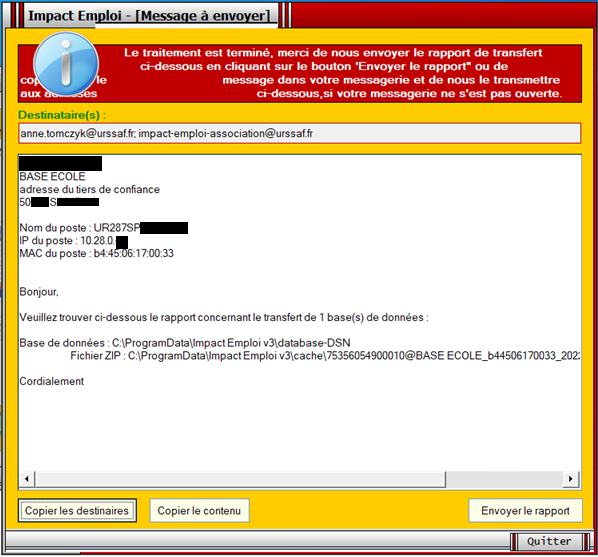Send the report with 'Envoyer le rapport'

[x=525, y=510]
